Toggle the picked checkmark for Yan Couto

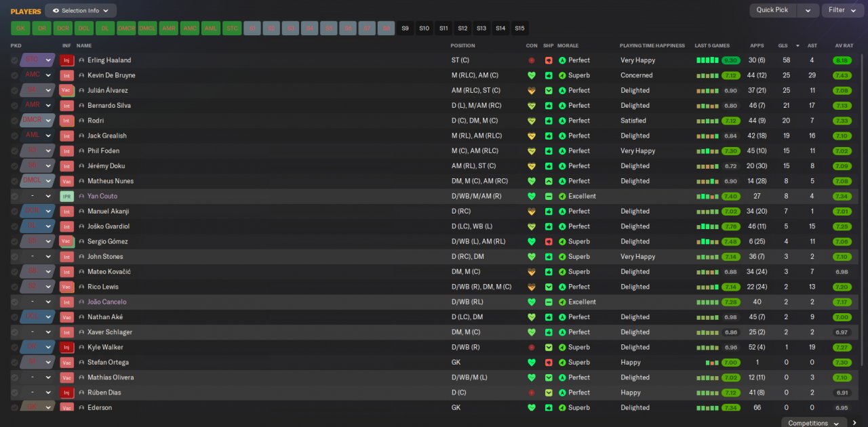(x=14, y=196)
